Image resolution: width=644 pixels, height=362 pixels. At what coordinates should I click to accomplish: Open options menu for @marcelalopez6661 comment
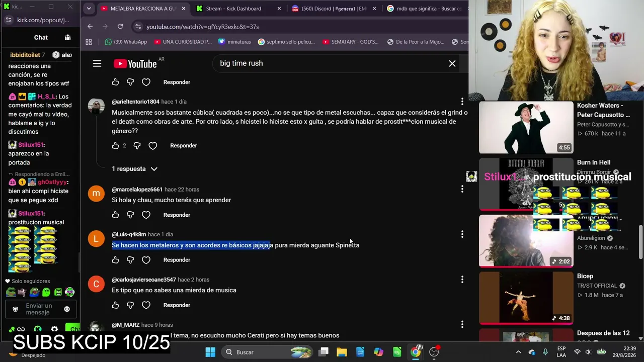(462, 189)
